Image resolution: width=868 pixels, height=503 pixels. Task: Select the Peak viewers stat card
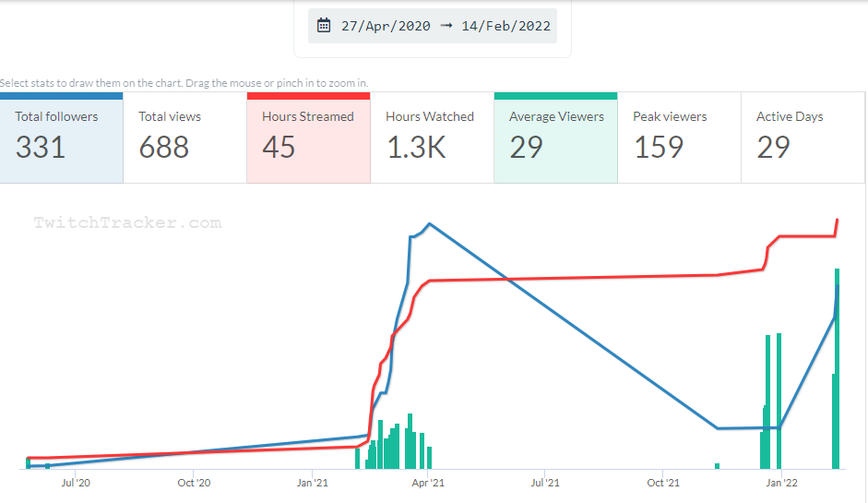(x=680, y=138)
